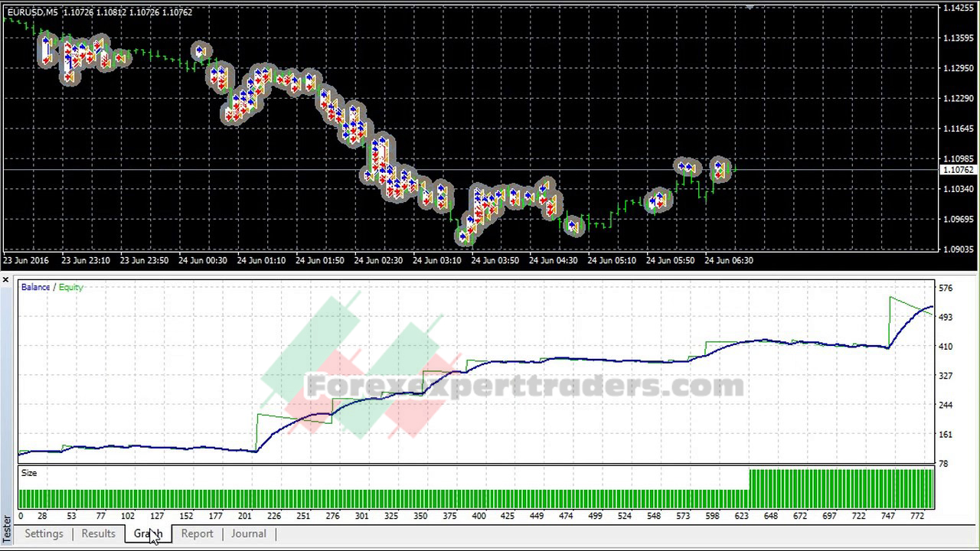This screenshot has height=551, width=980.
Task: Click trade number 772 on graph axis
Action: click(x=917, y=516)
